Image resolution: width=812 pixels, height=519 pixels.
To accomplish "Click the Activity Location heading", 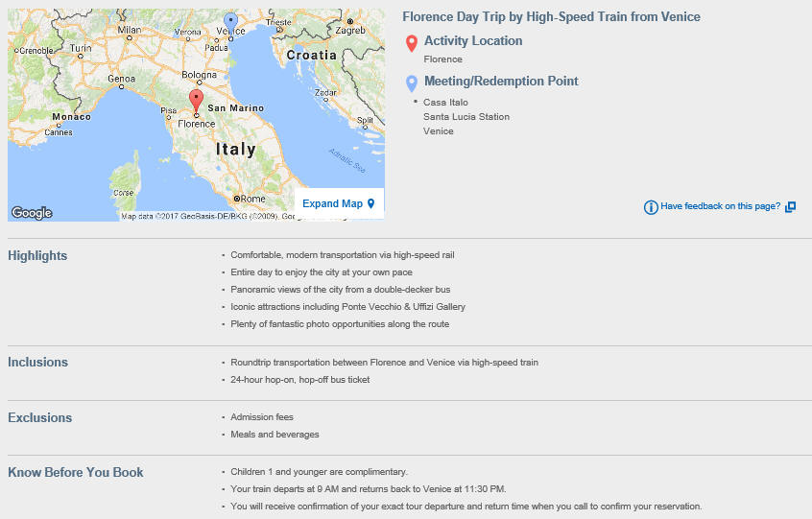I will click(473, 40).
